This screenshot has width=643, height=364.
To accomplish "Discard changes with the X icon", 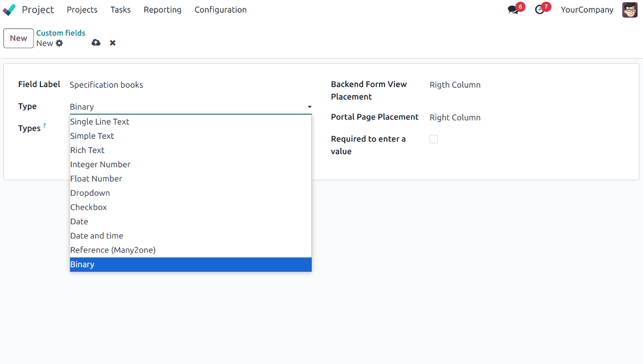I will tap(113, 43).
